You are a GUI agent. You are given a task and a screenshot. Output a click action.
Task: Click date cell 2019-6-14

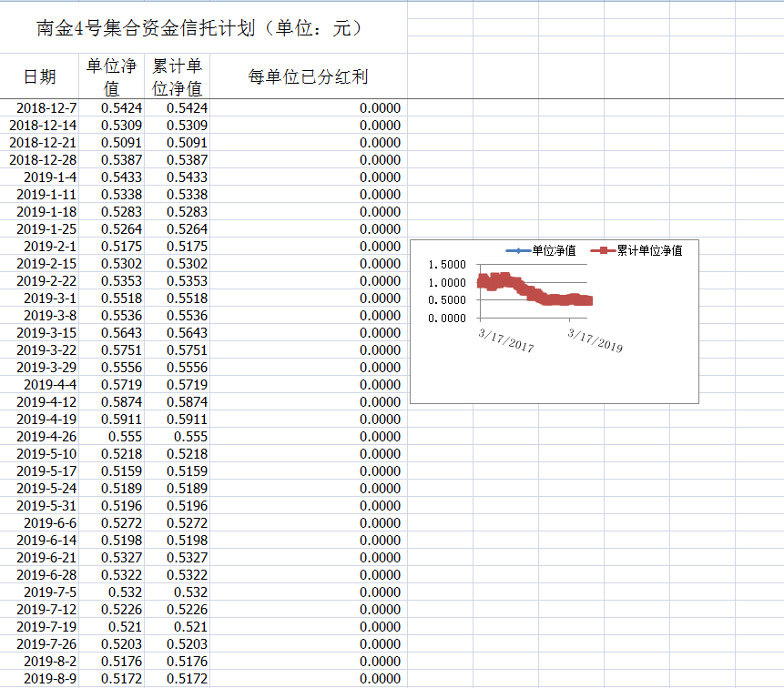39,540
